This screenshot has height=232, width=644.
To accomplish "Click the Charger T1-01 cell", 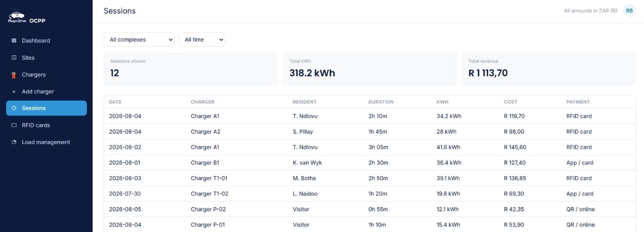I will tap(209, 178).
